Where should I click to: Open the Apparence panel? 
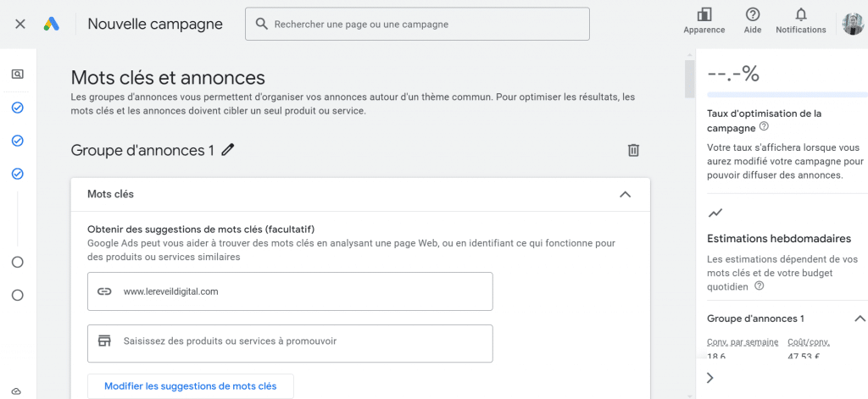click(704, 21)
